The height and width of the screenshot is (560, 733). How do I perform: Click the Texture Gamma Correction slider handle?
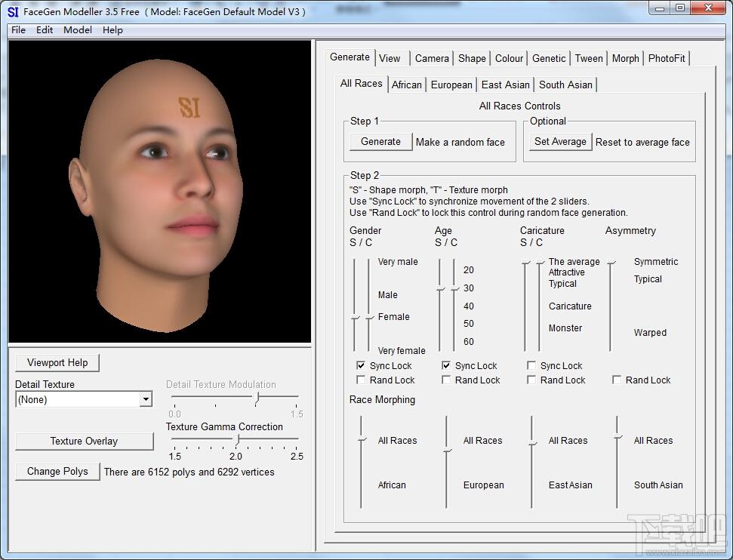pyautogui.click(x=238, y=438)
